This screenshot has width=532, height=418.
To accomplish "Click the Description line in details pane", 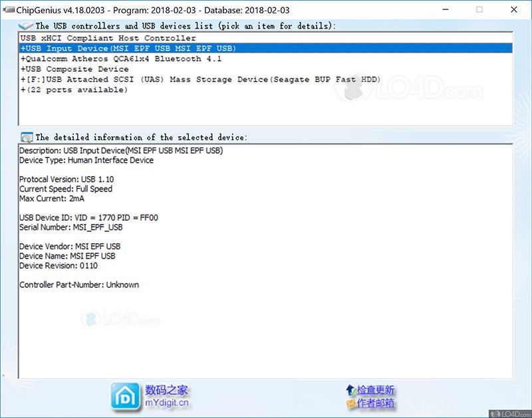I will coord(121,151).
